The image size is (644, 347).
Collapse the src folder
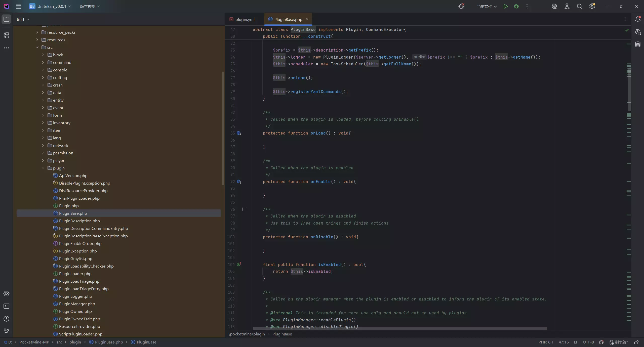pos(37,47)
